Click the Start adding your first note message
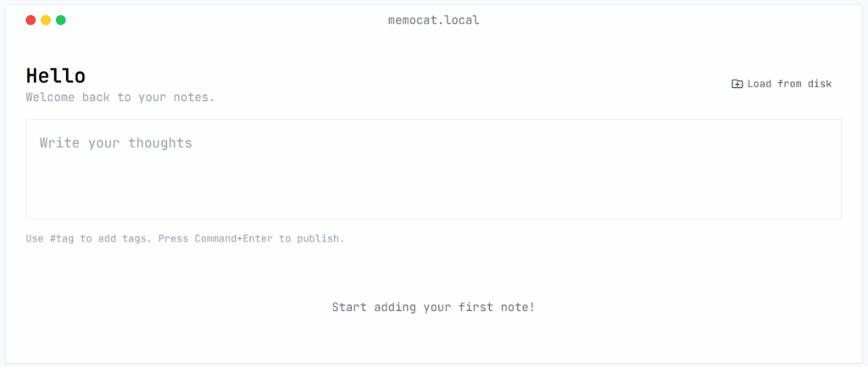 coord(433,307)
